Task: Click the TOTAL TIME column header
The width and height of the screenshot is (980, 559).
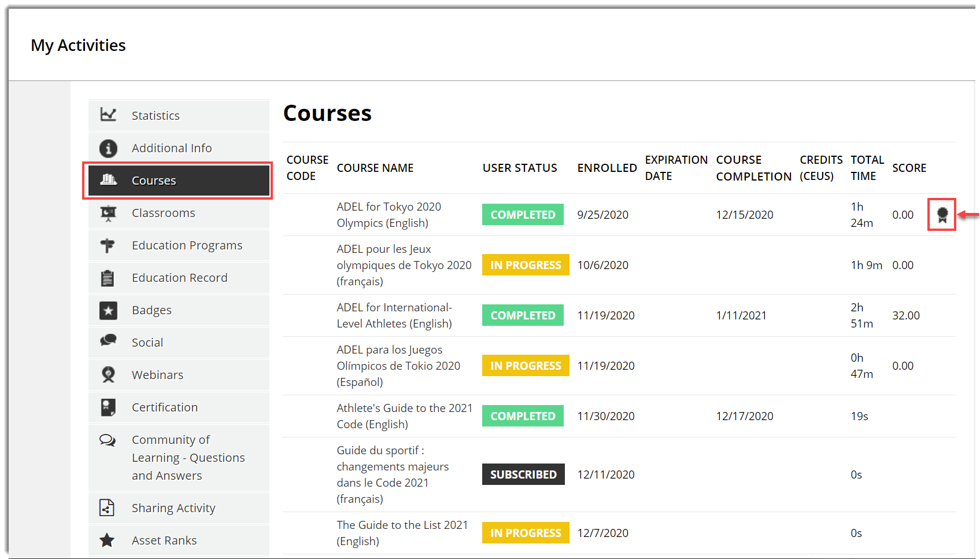Action: pos(867,168)
